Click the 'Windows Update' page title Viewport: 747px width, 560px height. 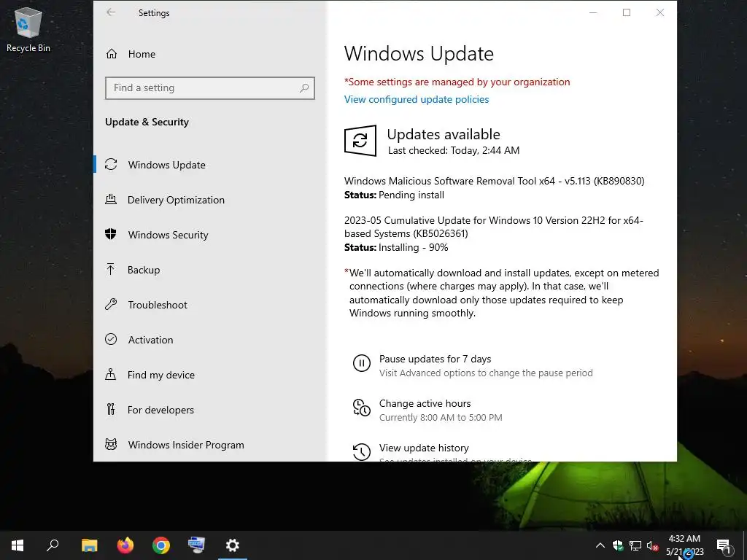click(419, 53)
